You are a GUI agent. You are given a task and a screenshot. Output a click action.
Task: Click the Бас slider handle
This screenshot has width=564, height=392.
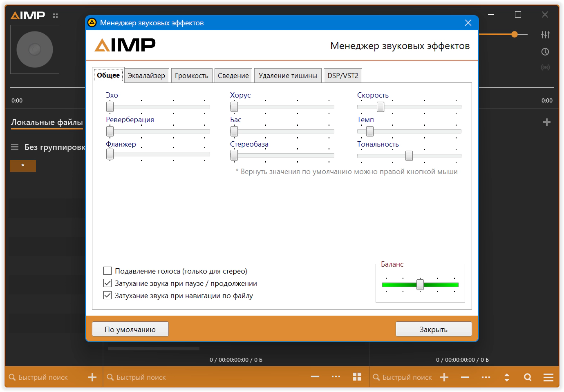click(234, 131)
